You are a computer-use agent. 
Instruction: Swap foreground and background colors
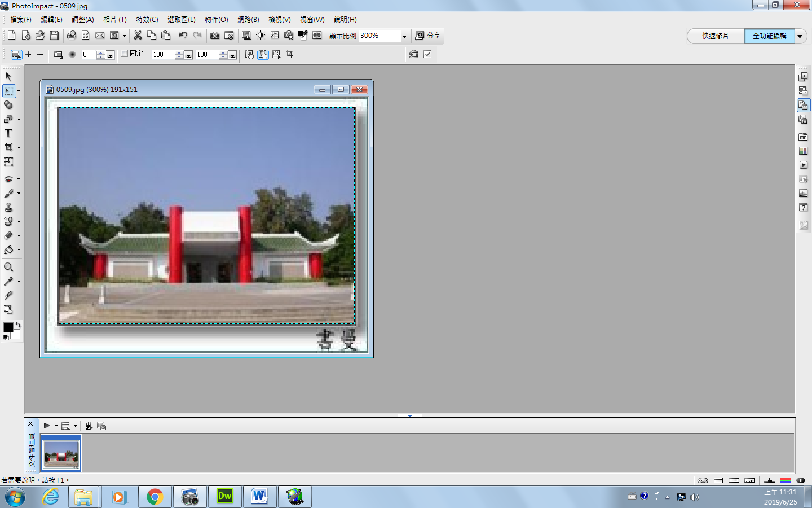pos(18,325)
